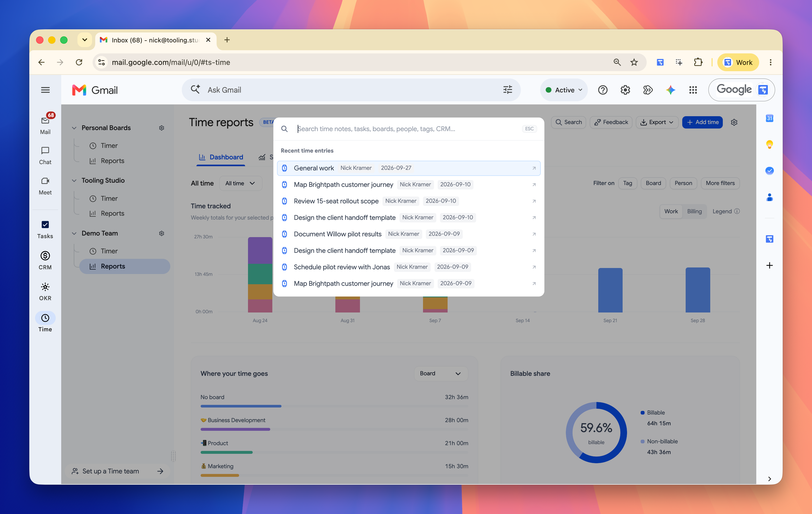Click the Feedback button
812x514 pixels.
(x=611, y=122)
